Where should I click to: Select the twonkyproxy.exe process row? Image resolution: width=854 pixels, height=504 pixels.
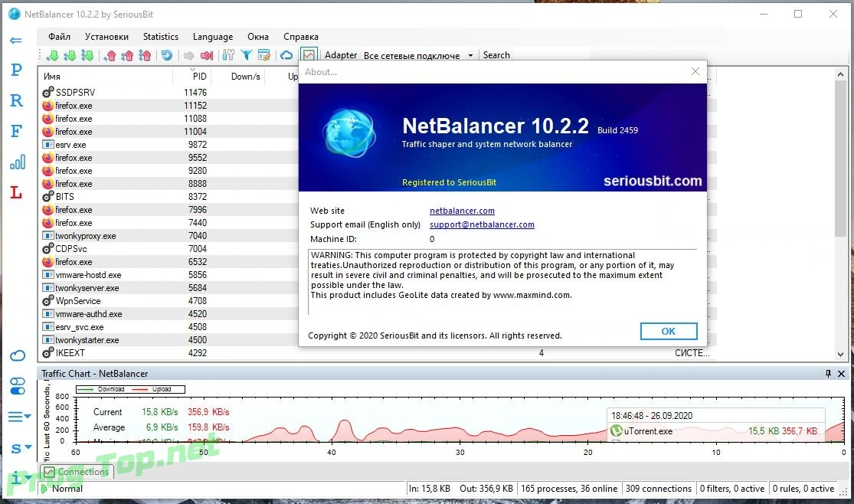point(169,236)
